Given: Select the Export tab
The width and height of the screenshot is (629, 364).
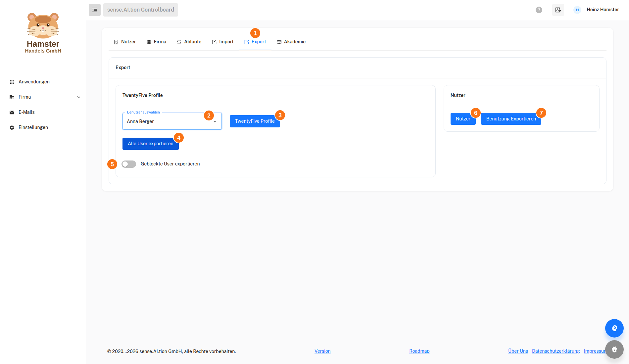Looking at the screenshot, I should point(255,42).
